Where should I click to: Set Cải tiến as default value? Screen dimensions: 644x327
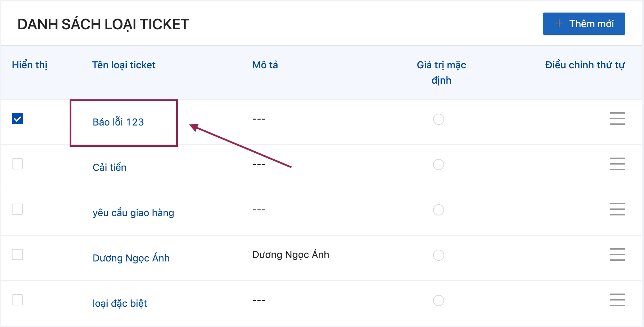pyautogui.click(x=438, y=165)
